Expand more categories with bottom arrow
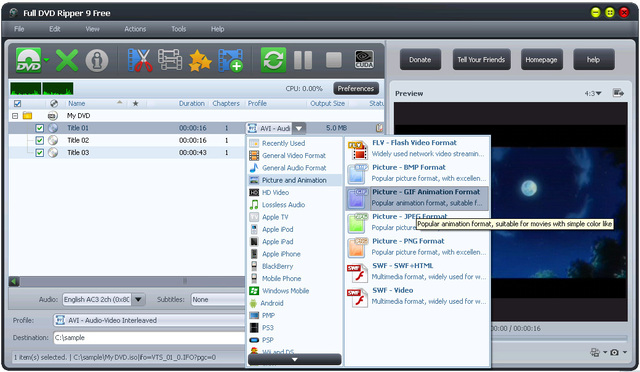The image size is (640, 372). (295, 360)
